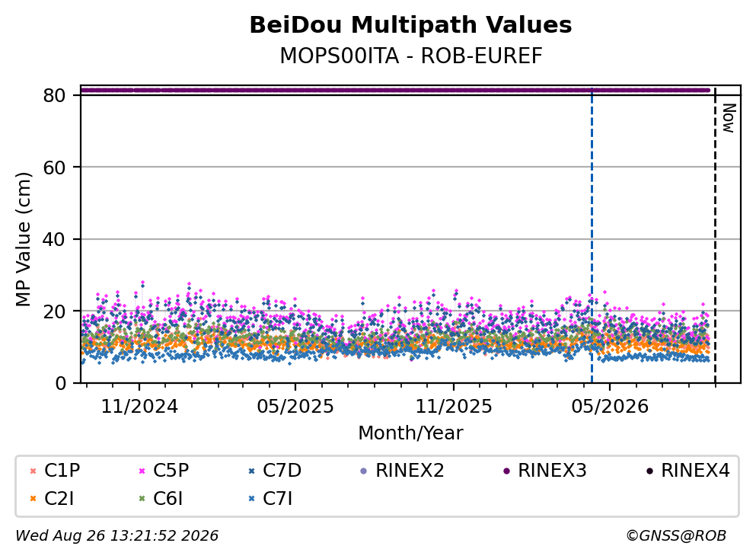The height and width of the screenshot is (559, 756).
Task: Click the MOPS00ITA - ROB-EUREF subtitle
Action: (x=411, y=56)
